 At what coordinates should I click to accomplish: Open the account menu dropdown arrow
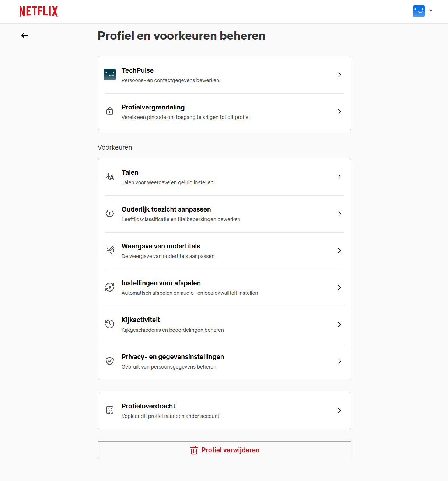pyautogui.click(x=430, y=11)
